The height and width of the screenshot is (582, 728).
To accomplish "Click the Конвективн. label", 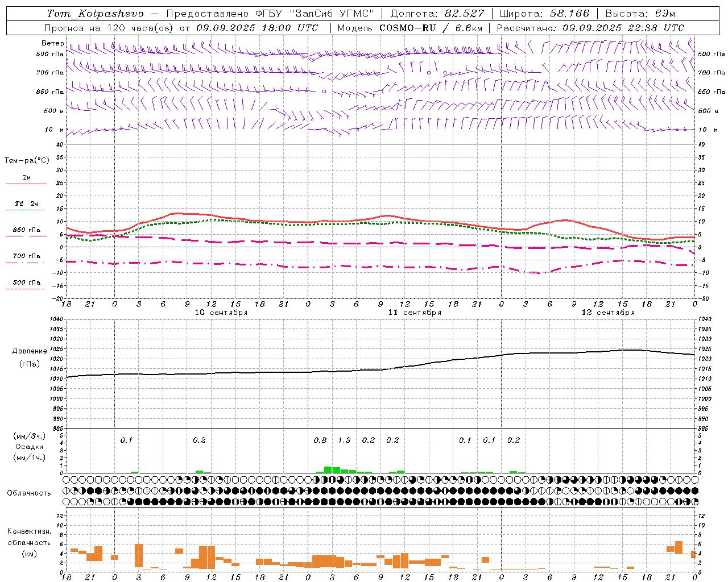I will [x=29, y=531].
